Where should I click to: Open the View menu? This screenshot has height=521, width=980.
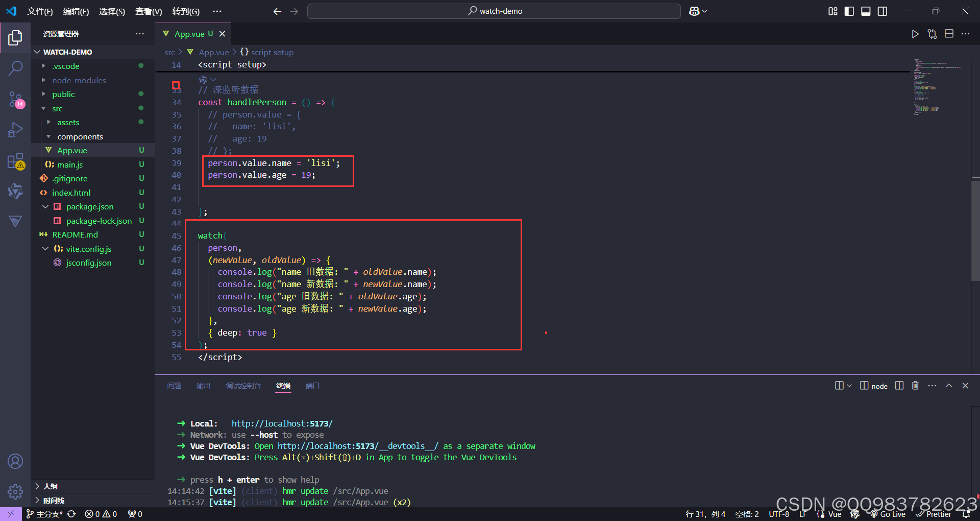click(x=149, y=11)
